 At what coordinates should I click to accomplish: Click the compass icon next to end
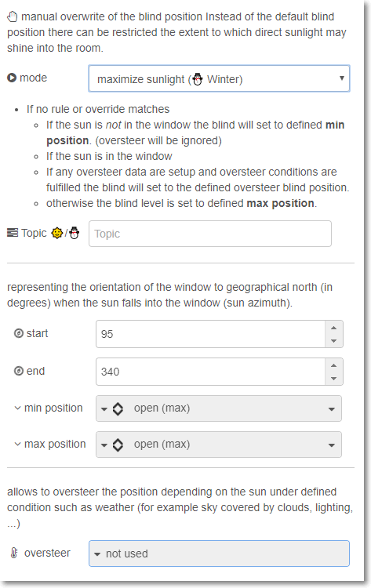tap(19, 371)
